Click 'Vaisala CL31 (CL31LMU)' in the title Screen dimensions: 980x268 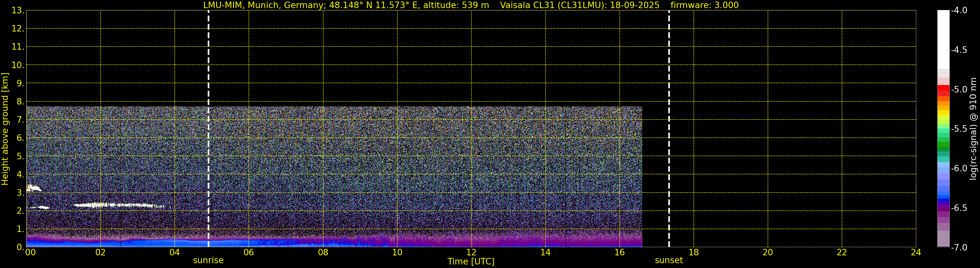(x=554, y=5)
